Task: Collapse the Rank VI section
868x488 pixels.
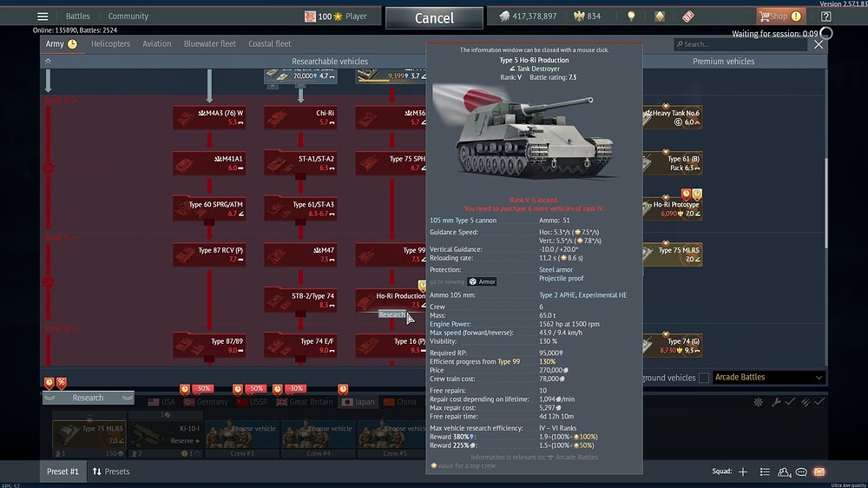Action: [x=62, y=328]
